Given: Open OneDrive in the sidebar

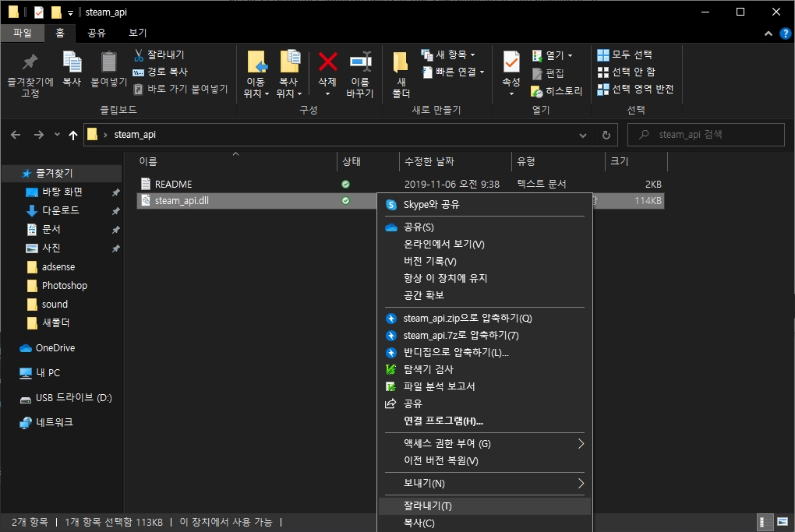Looking at the screenshot, I should coord(55,348).
